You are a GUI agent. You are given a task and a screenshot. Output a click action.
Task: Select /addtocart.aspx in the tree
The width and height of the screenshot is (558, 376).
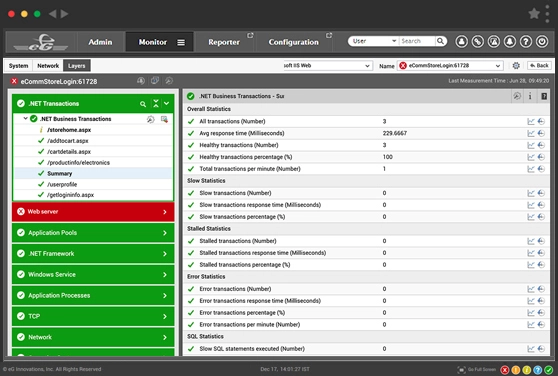point(68,141)
